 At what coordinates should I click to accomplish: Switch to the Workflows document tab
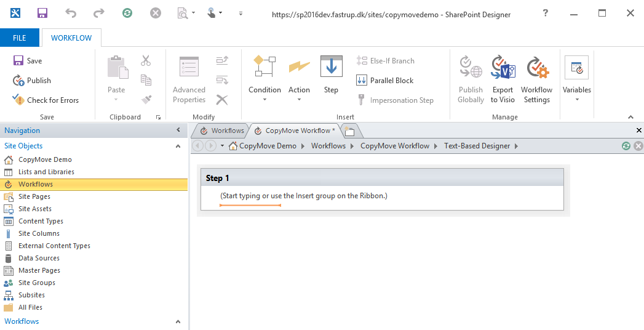(x=222, y=131)
